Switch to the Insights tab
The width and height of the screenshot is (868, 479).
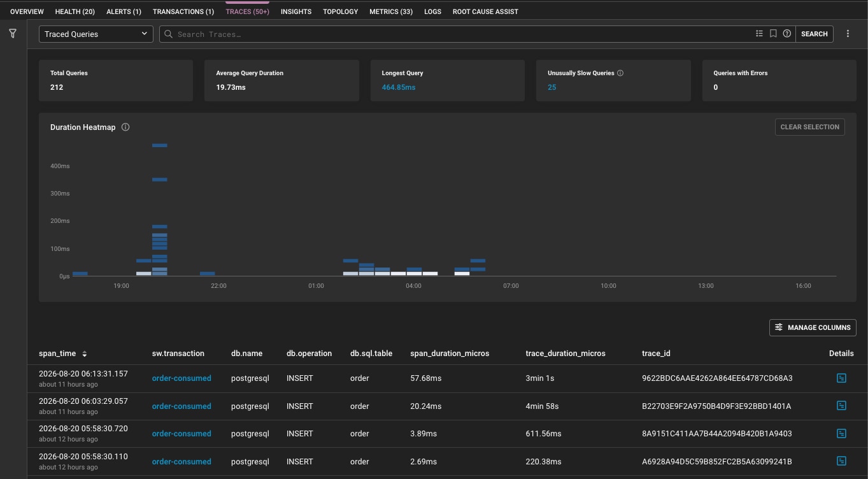coord(296,11)
